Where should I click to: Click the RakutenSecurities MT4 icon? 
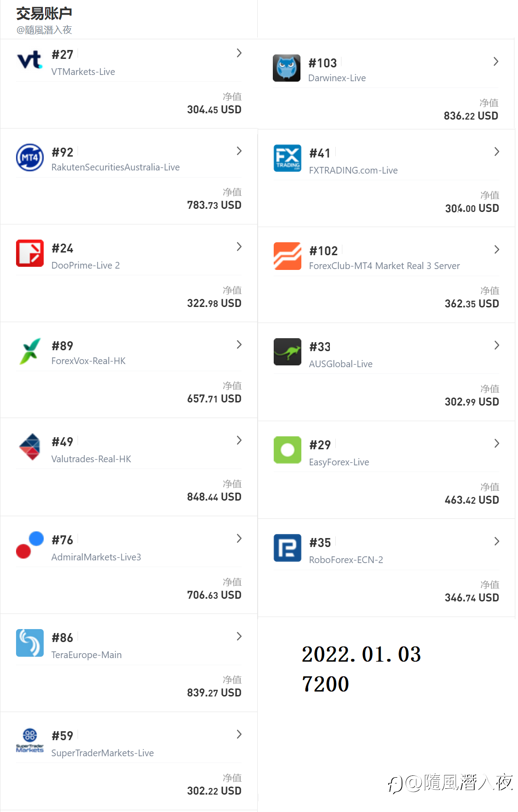tap(30, 157)
